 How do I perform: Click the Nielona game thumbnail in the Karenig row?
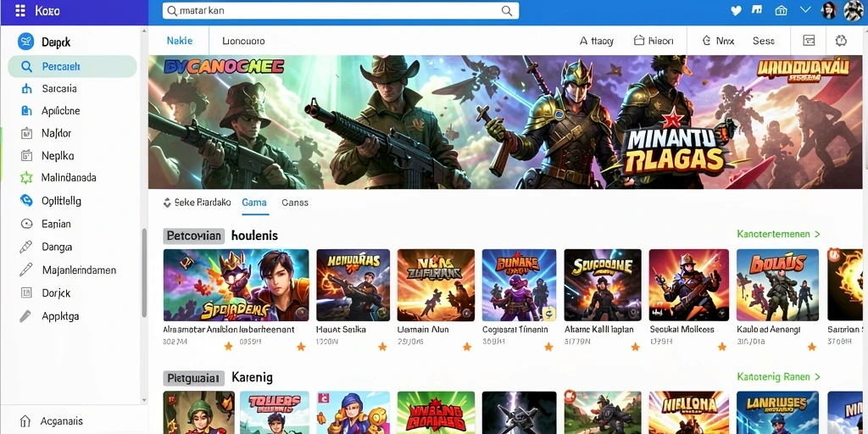tap(688, 413)
